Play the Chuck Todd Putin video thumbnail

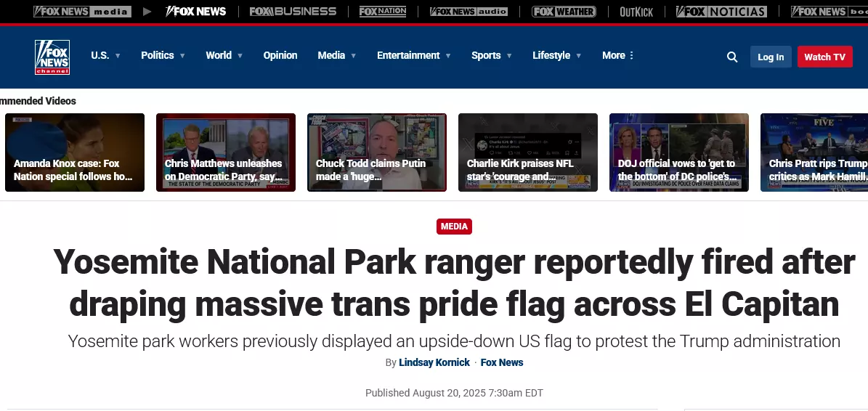(x=377, y=152)
